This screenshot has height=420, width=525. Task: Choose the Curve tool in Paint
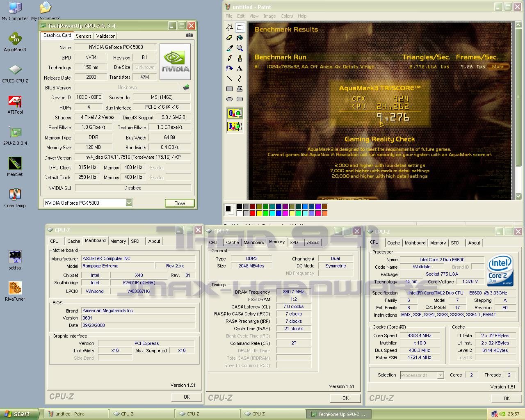pyautogui.click(x=240, y=78)
